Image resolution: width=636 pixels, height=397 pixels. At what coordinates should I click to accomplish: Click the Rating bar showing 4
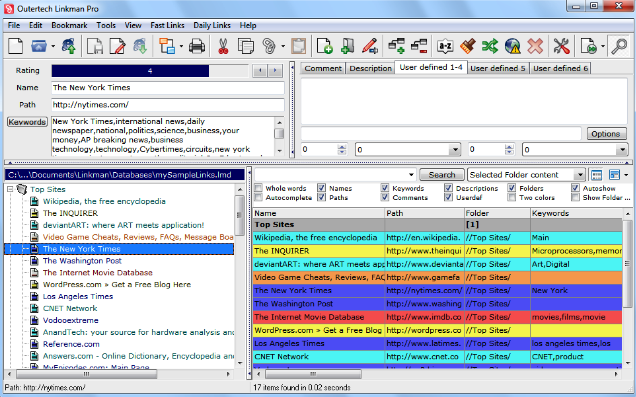tap(150, 71)
